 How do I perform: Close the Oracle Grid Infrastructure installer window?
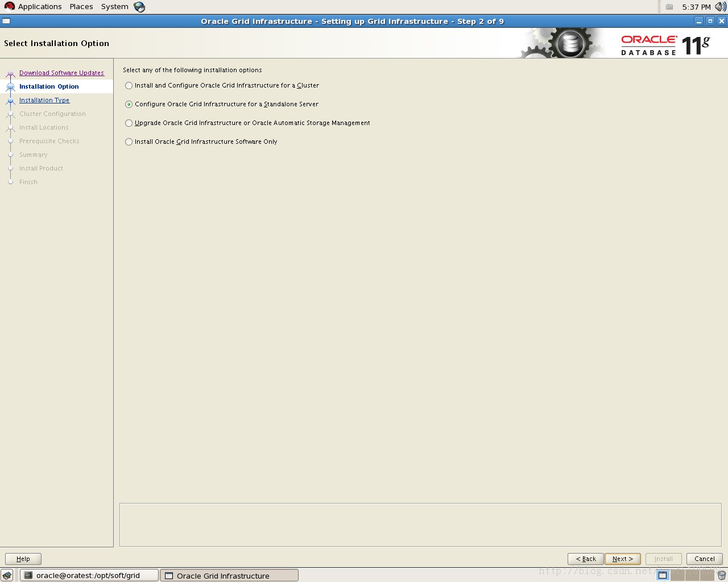click(722, 21)
